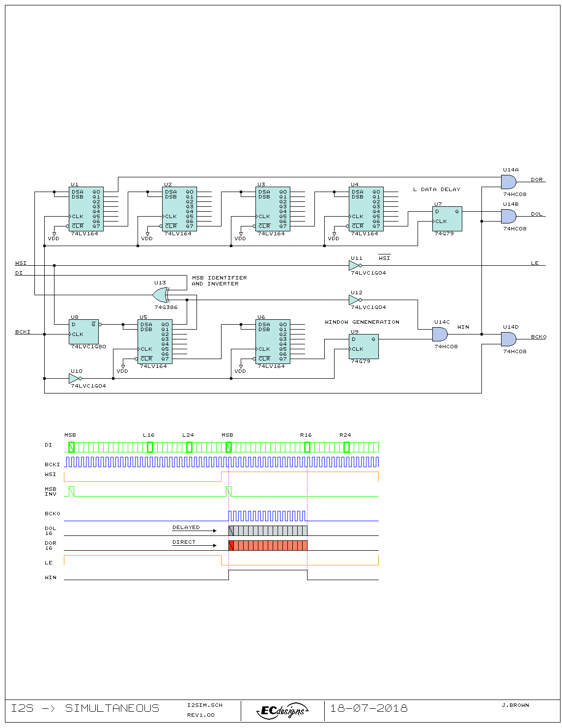Click the red DOR 16 data block

268,545
